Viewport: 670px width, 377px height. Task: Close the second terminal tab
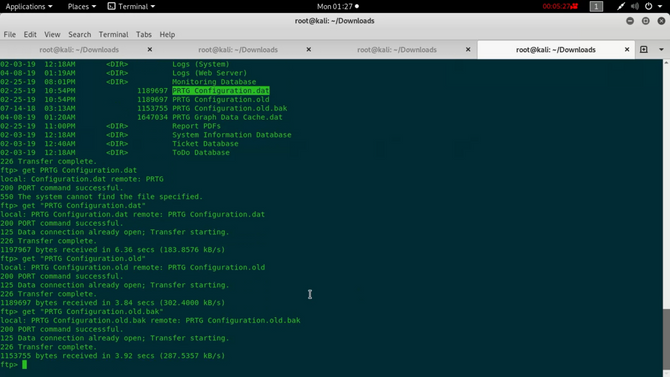point(309,50)
